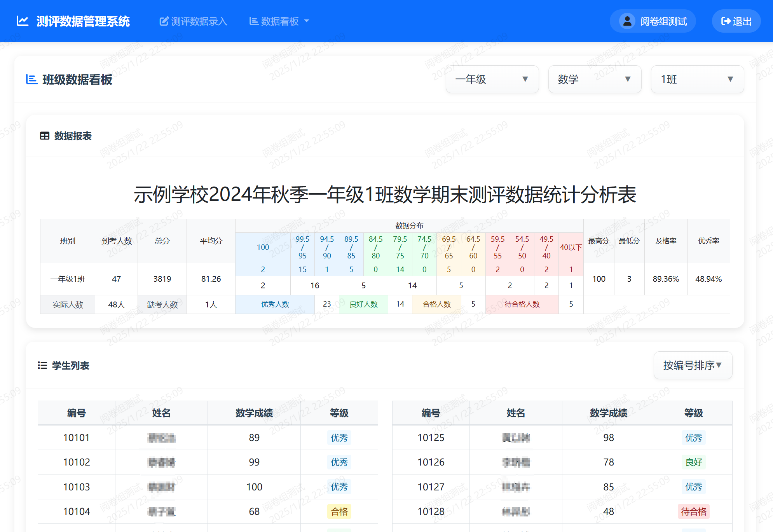Open the 测评数据录入 menu

pos(193,21)
